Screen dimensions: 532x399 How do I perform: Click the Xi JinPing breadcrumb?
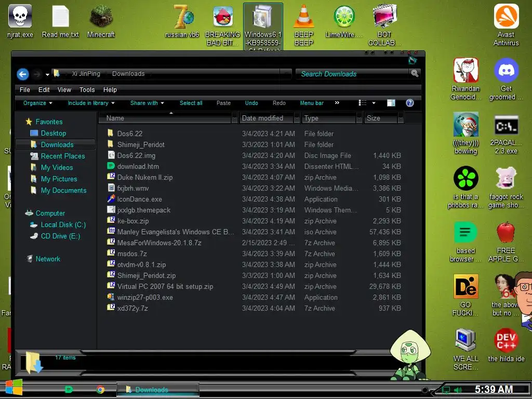(86, 74)
